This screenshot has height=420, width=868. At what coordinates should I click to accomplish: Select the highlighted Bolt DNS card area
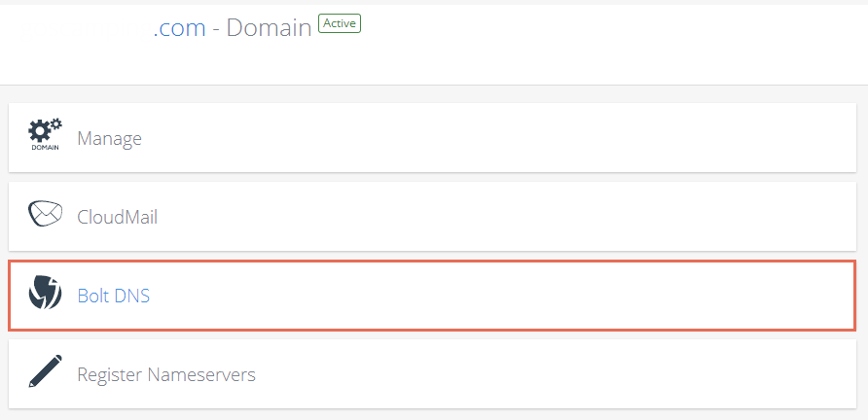coord(432,296)
